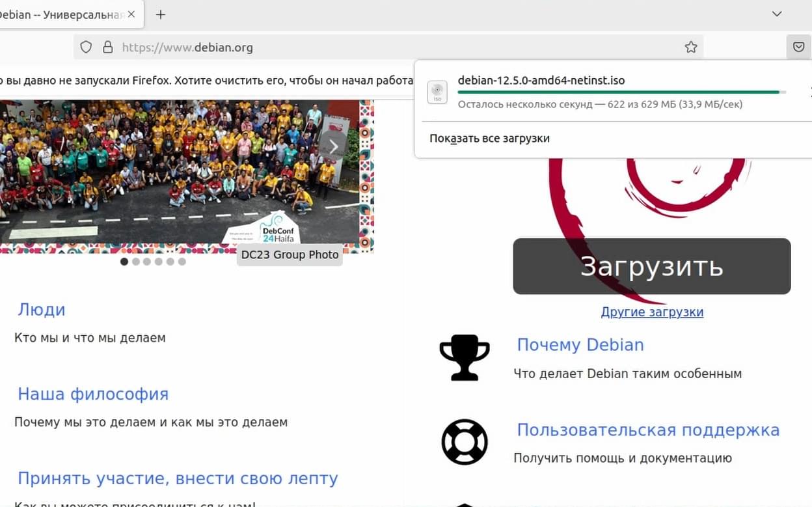The image size is (812, 507).
Task: Select the first carousel slide dot
Action: click(x=124, y=262)
